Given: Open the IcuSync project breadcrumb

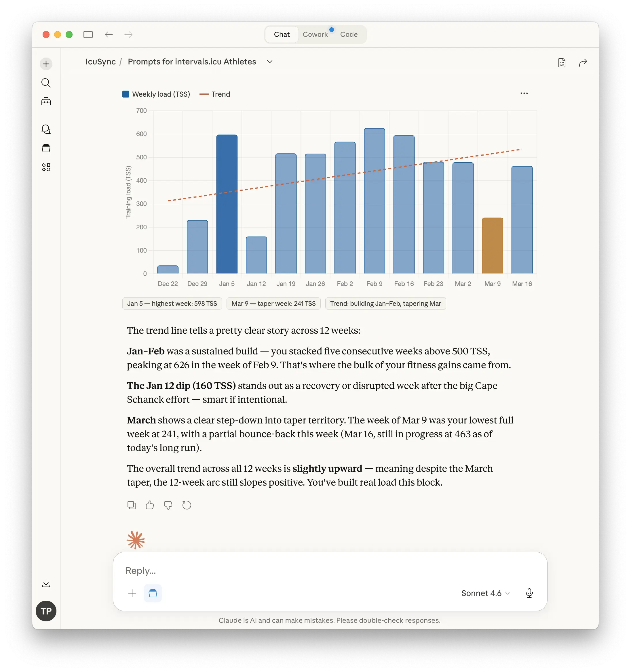Looking at the screenshot, I should (x=100, y=62).
